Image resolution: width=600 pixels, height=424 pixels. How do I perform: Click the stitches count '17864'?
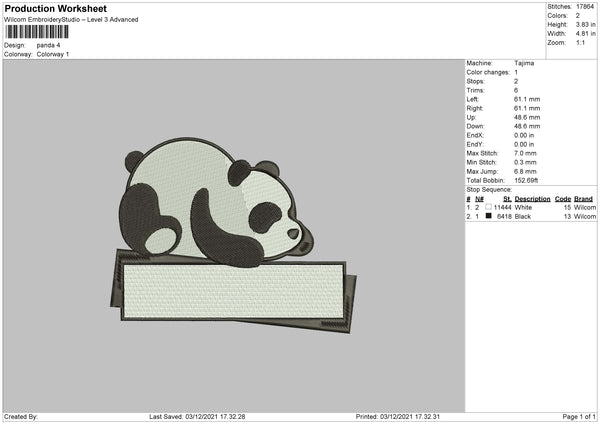[x=585, y=7]
